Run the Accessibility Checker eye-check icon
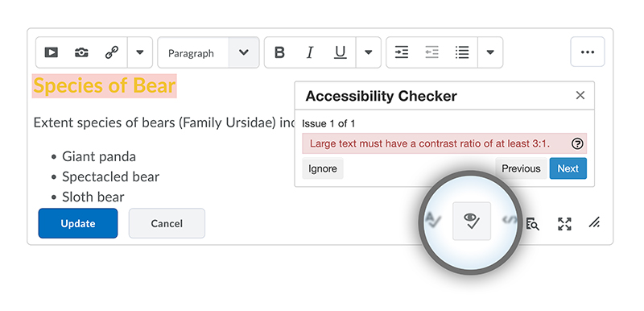 coord(472,221)
